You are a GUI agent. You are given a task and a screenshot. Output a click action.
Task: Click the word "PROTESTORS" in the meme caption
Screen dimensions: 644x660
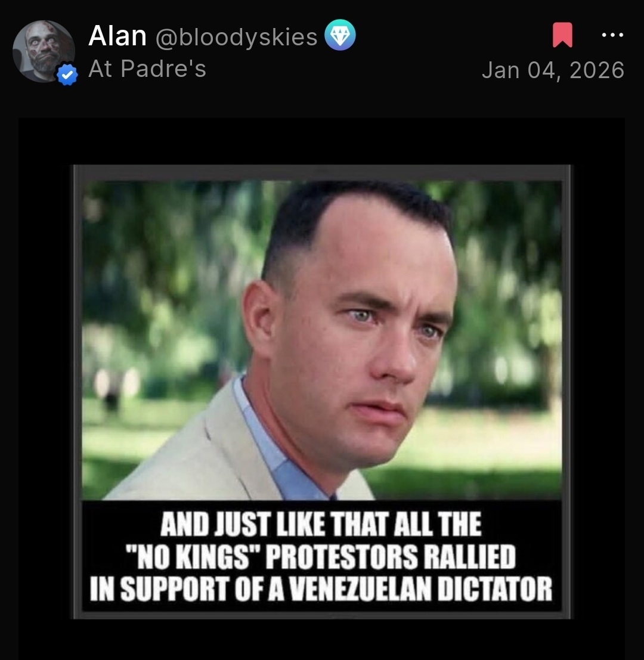[342, 556]
